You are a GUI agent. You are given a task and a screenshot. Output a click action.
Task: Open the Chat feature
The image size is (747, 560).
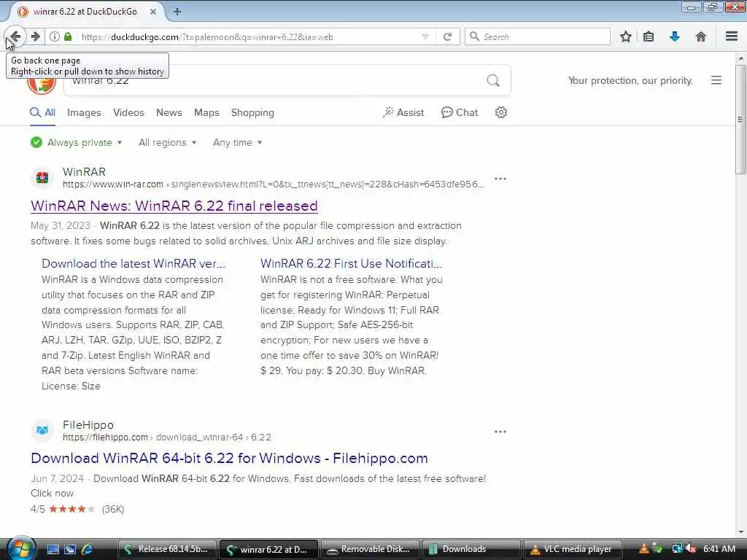coord(460,112)
